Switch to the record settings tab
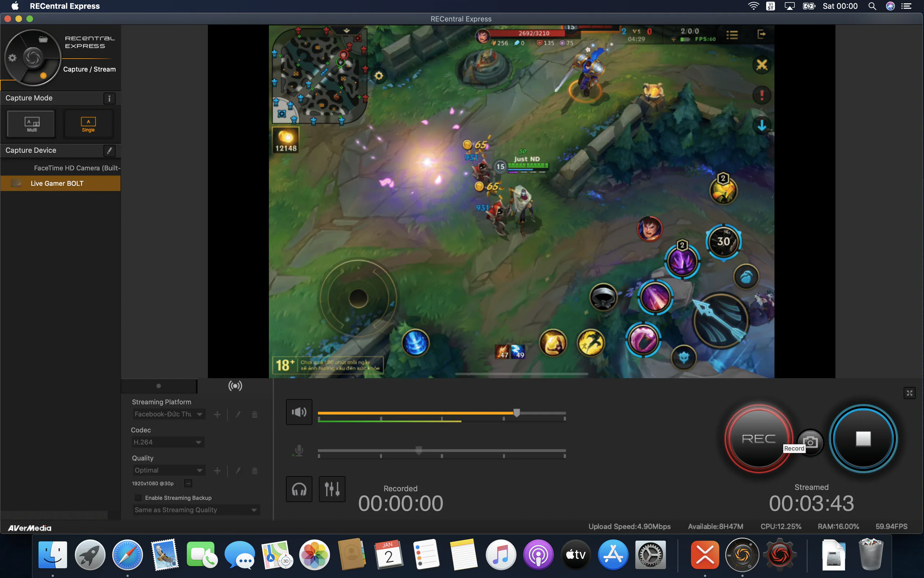This screenshot has width=924, height=578. point(159,386)
